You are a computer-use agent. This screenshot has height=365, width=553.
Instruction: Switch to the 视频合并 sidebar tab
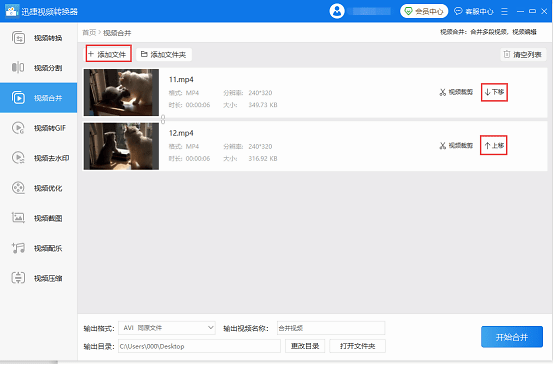point(38,98)
